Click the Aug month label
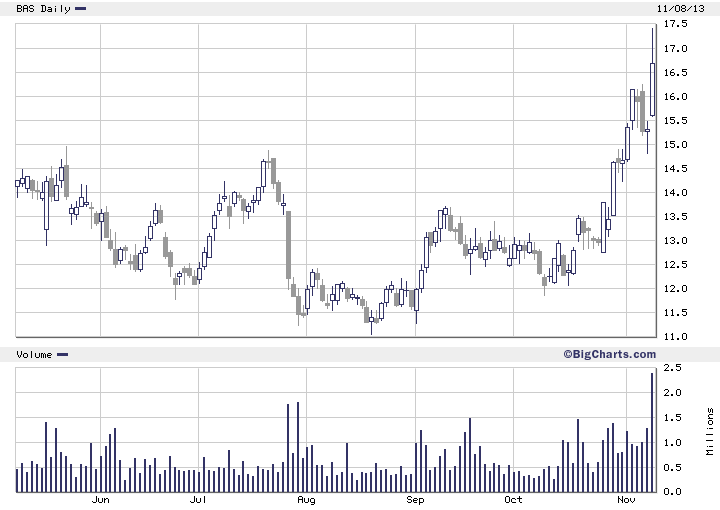 306,499
